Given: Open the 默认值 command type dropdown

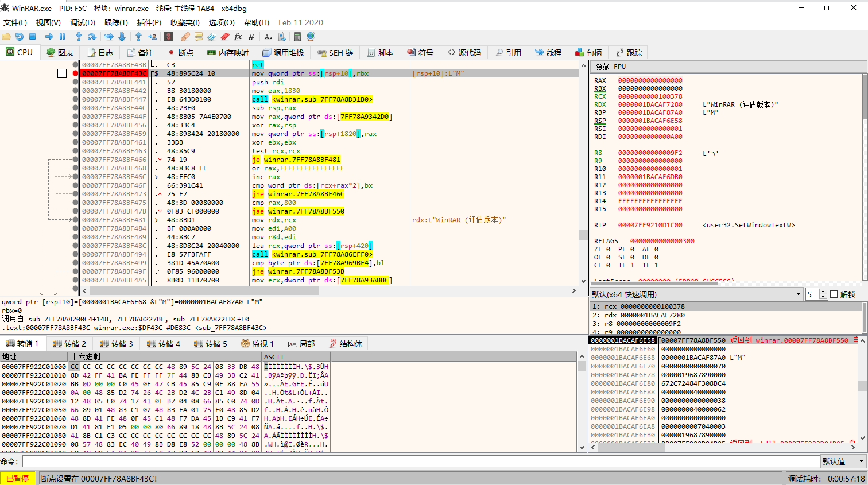Looking at the screenshot, I should click(x=843, y=461).
